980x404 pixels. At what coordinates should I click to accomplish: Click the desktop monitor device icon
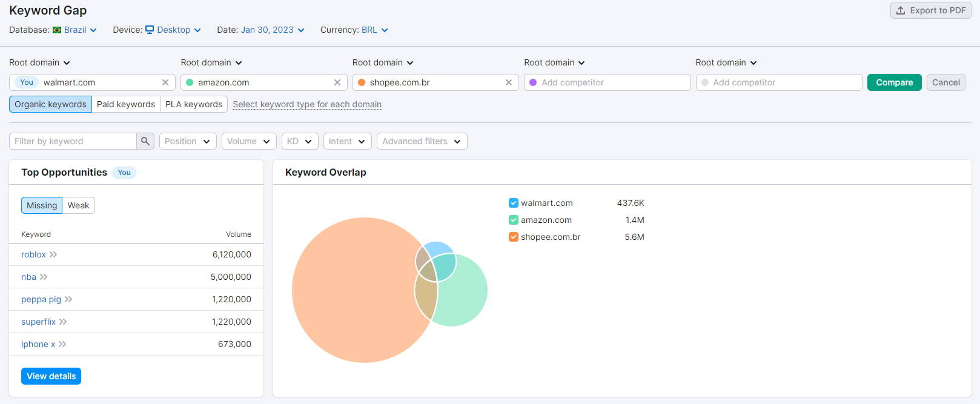[150, 30]
